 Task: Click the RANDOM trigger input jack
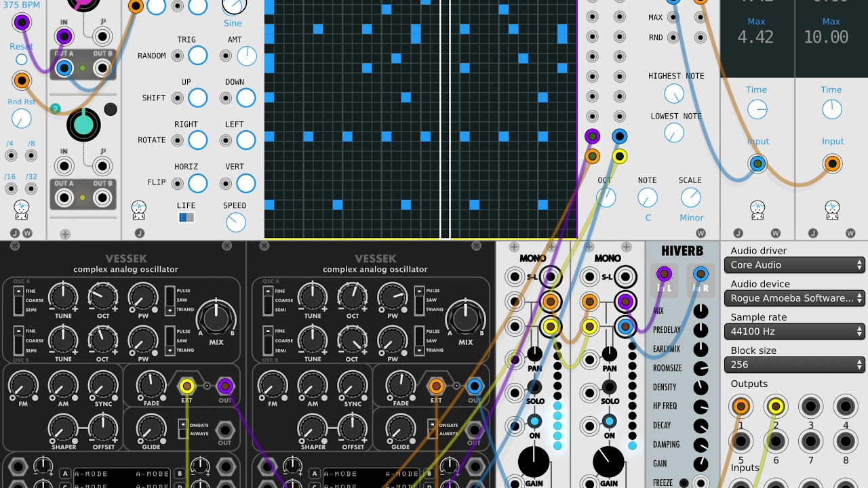178,56
